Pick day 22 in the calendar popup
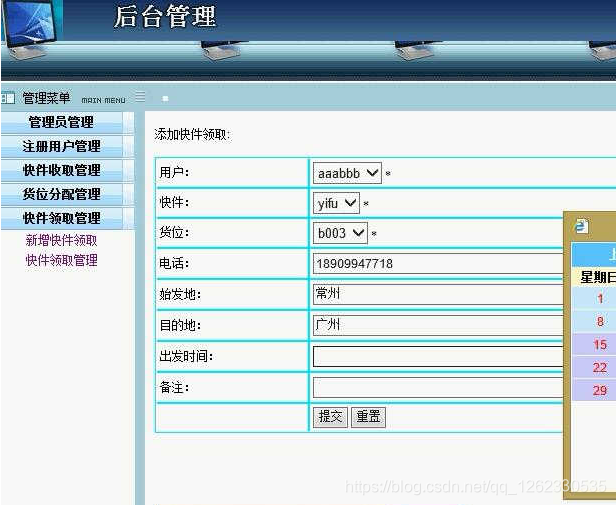The image size is (616, 505). point(600,367)
